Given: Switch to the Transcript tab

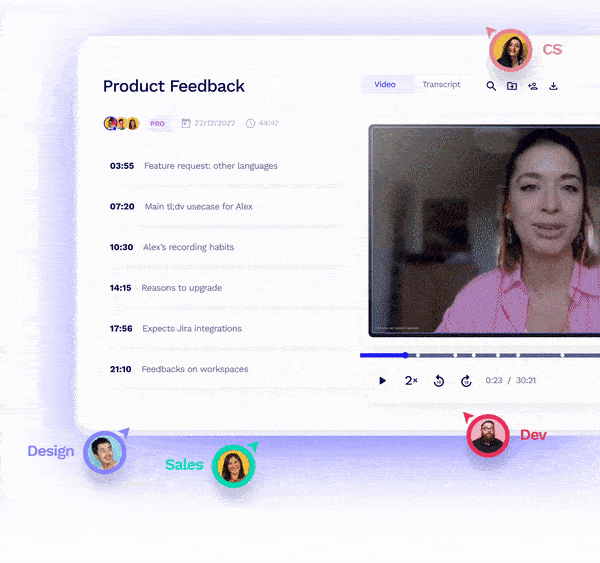Looking at the screenshot, I should [441, 84].
